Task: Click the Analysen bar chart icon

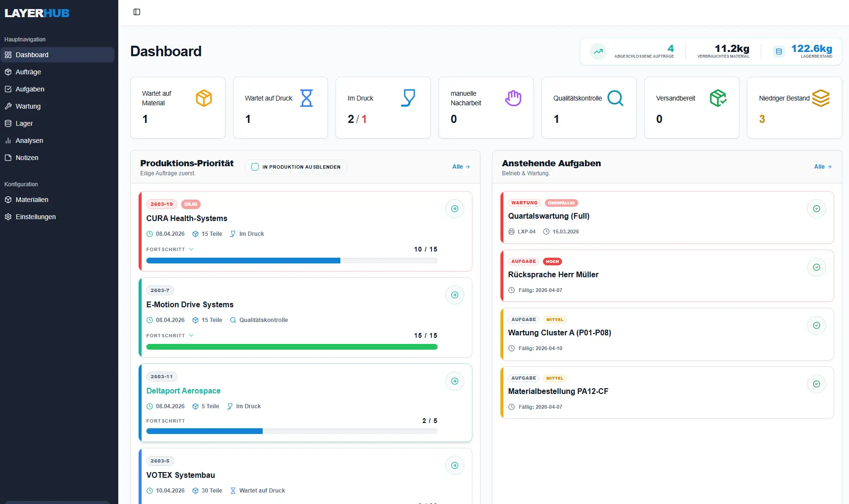Action: tap(8, 141)
